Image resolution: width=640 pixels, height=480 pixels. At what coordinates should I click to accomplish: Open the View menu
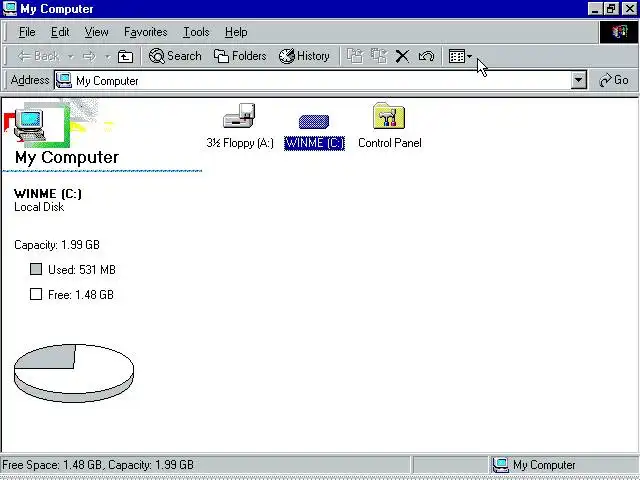click(x=96, y=32)
